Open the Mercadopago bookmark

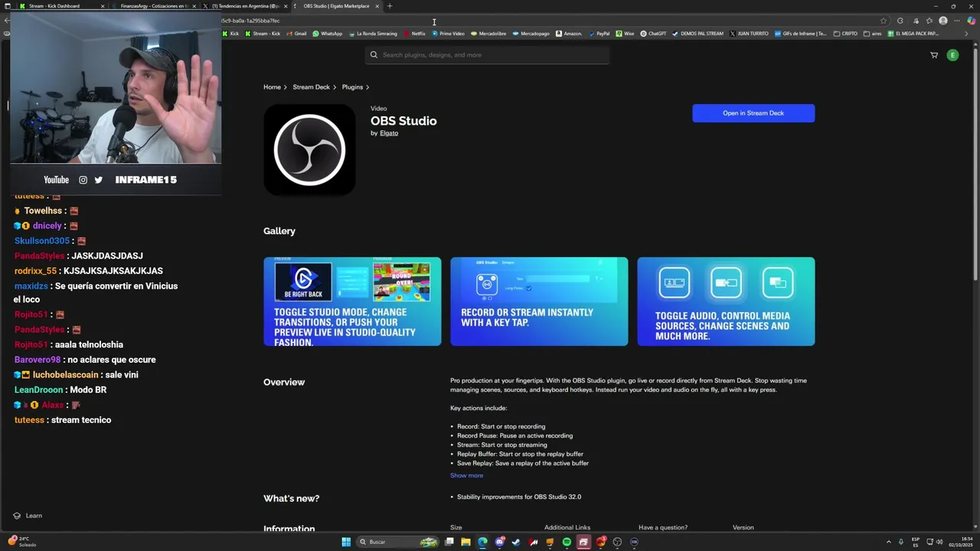point(531,34)
